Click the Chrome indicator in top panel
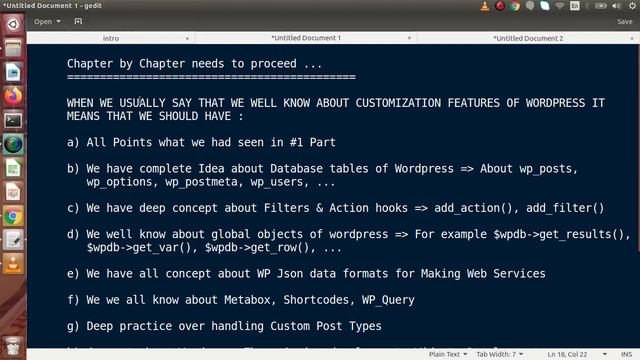 click(x=515, y=6)
